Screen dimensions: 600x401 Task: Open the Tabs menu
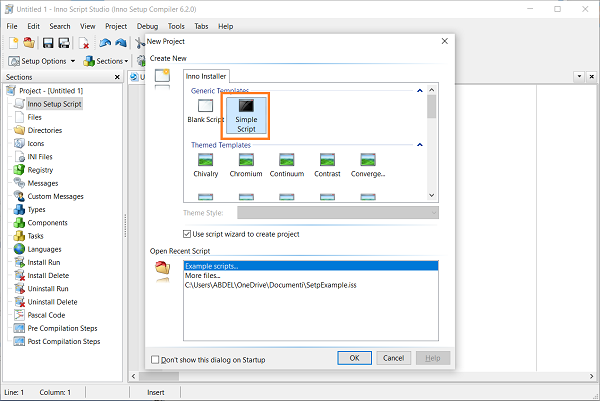coord(201,26)
